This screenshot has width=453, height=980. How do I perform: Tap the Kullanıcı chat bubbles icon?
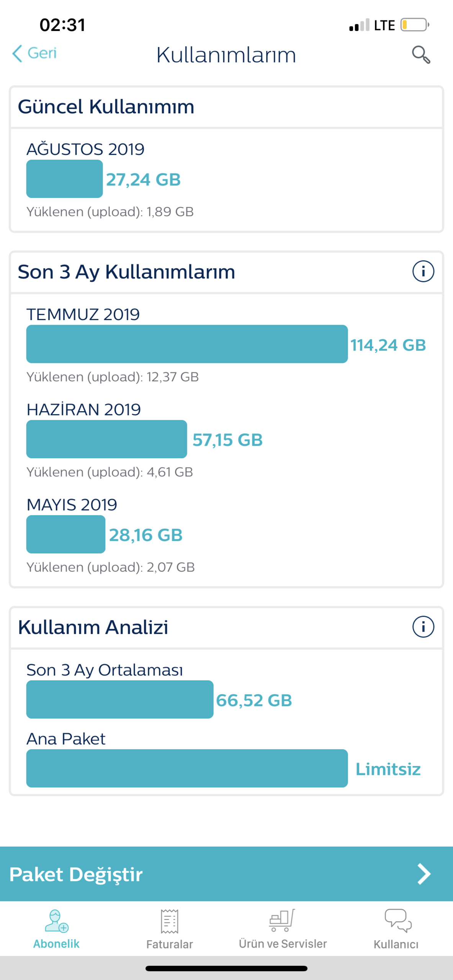tap(398, 921)
